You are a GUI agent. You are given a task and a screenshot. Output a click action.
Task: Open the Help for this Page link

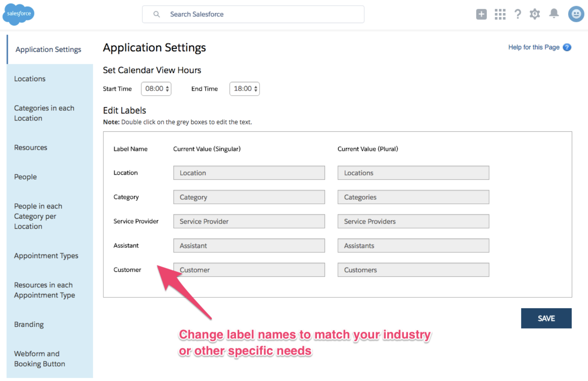pos(534,47)
